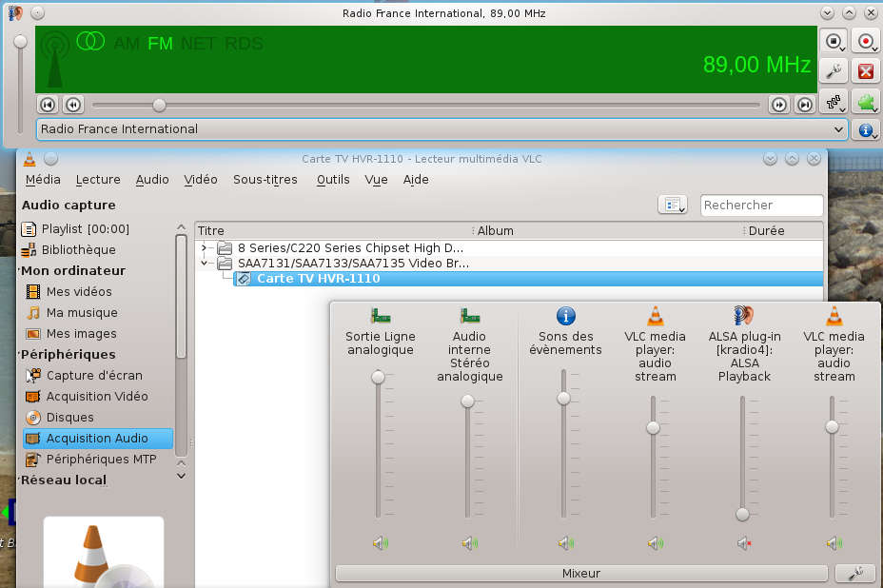The image size is (883, 588).
Task: Click the VLC cone title bar icon
Action: (29, 160)
